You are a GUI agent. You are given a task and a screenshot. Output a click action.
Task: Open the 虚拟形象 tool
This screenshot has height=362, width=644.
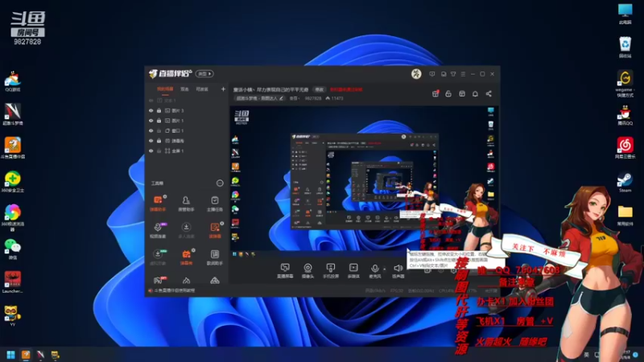coord(158,257)
